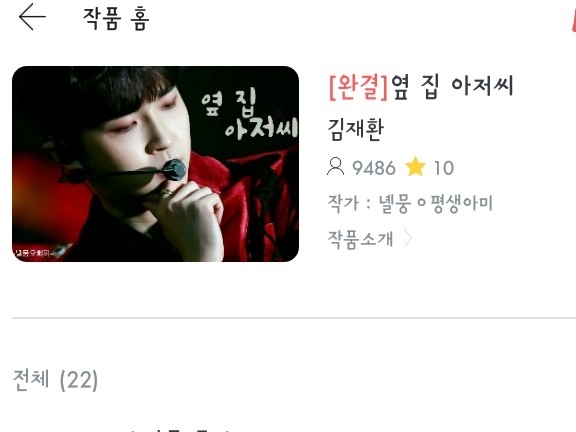This screenshot has height=432, width=576.
Task: Tap the red icon at top-right corner
Action: click(x=573, y=18)
